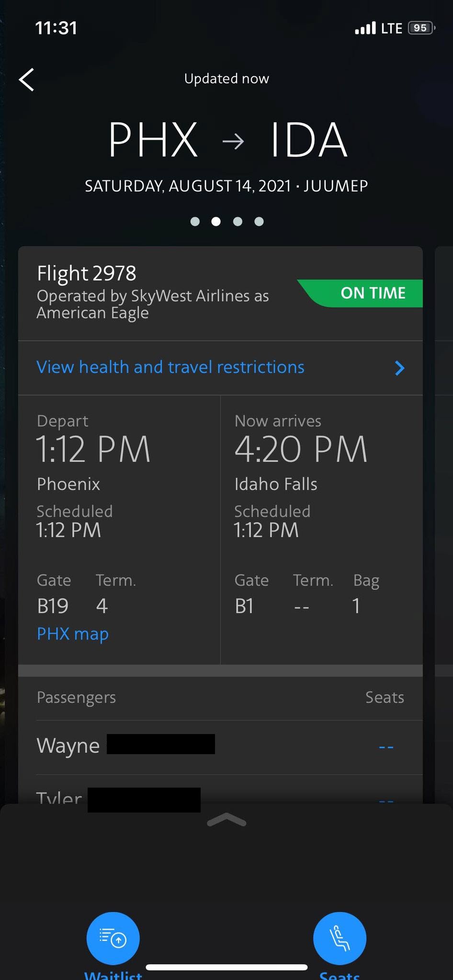Tap the home indicator bar
Image resolution: width=453 pixels, height=980 pixels.
[226, 967]
